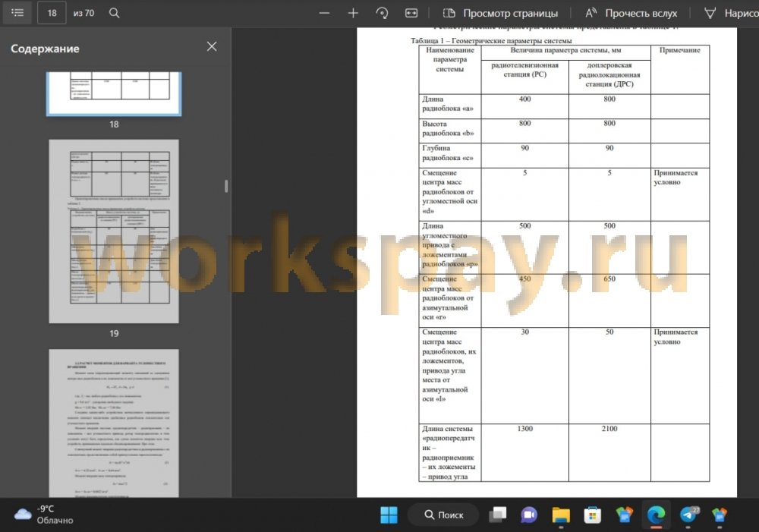Launch the chat app from taskbar
The image size is (759, 532).
pyautogui.click(x=529, y=515)
